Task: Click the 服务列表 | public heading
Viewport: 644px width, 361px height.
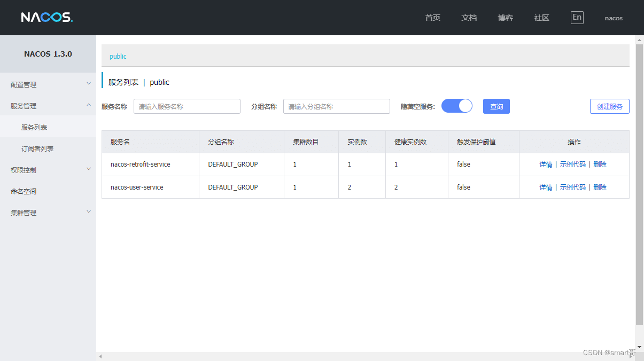Action: [x=139, y=82]
